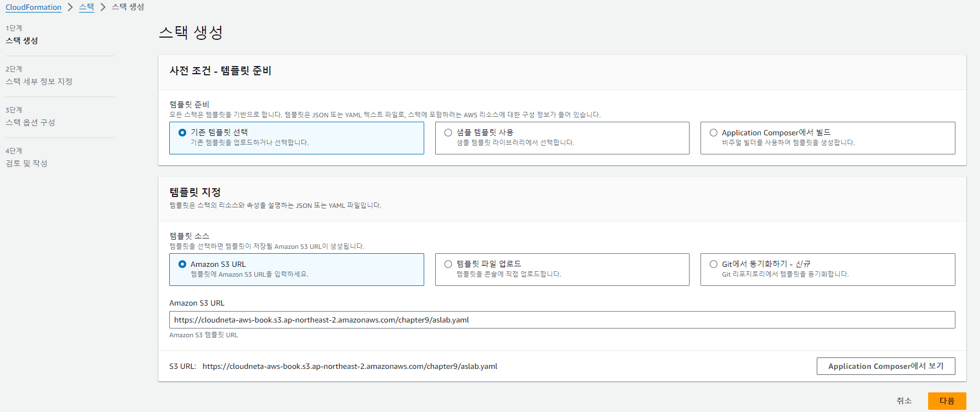Click second breadcrumb chevron after 스택
The image size is (980, 412).
103,7
